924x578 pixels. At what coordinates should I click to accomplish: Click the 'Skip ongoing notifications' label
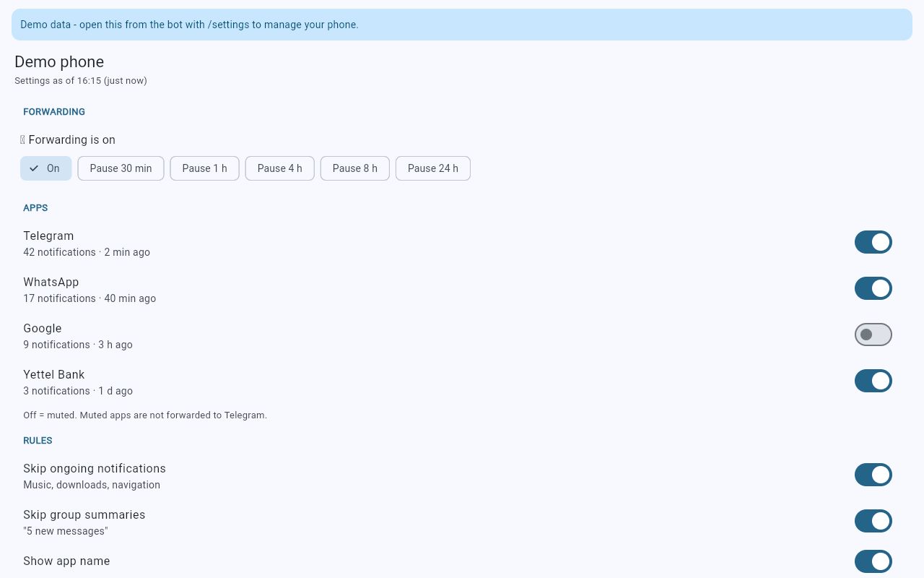(x=95, y=469)
